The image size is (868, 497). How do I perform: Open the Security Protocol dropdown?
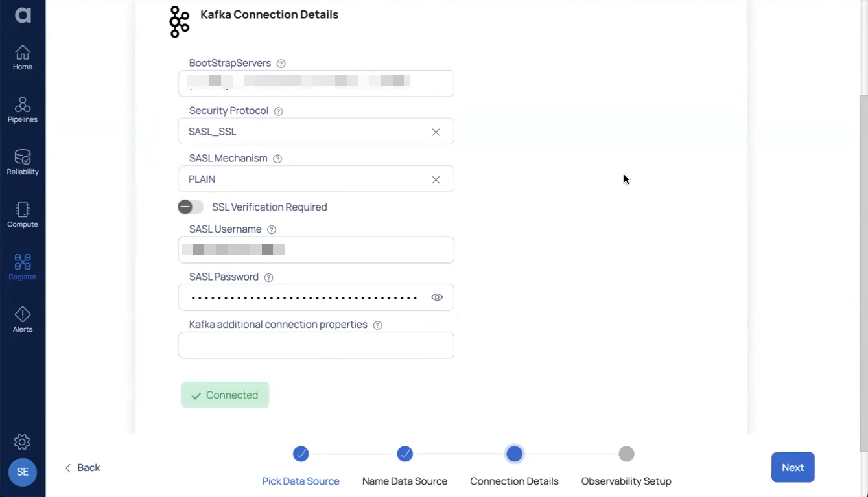[x=292, y=131]
